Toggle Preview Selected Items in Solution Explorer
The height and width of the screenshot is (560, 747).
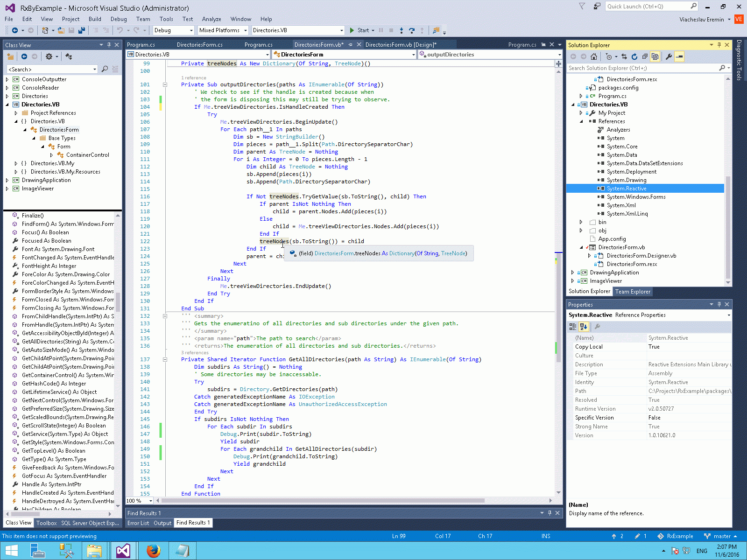pyautogui.click(x=680, y=57)
